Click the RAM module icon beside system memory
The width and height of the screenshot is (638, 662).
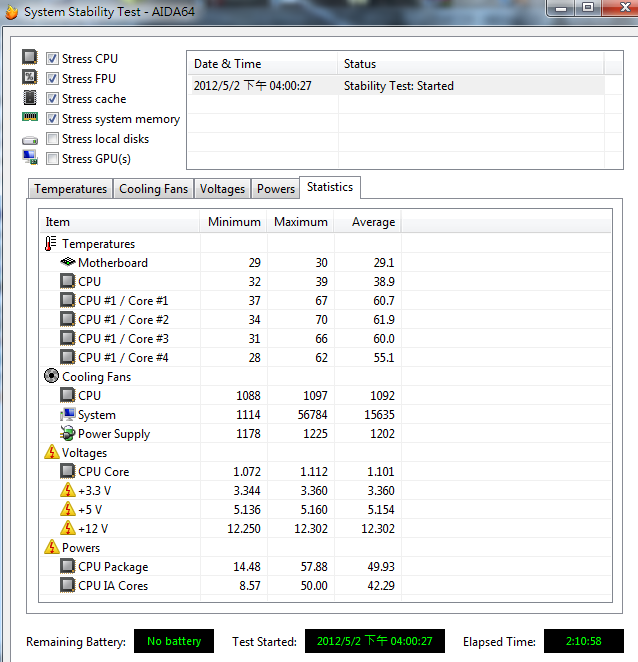pyautogui.click(x=30, y=117)
